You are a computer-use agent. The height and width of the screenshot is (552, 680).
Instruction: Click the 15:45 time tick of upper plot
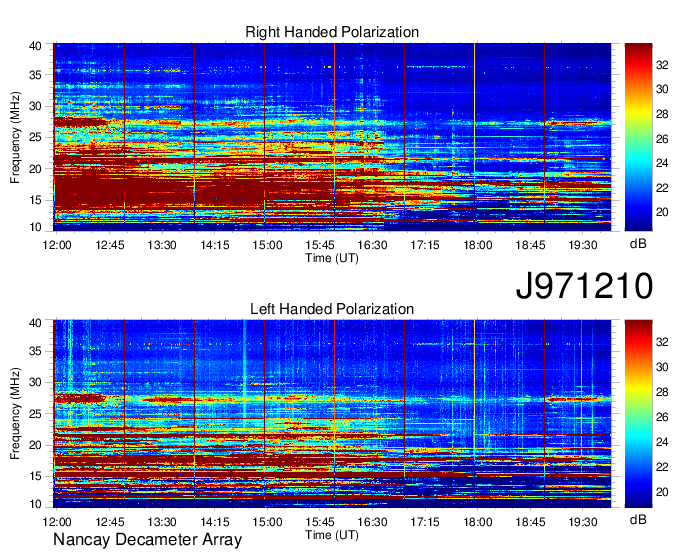point(320,245)
